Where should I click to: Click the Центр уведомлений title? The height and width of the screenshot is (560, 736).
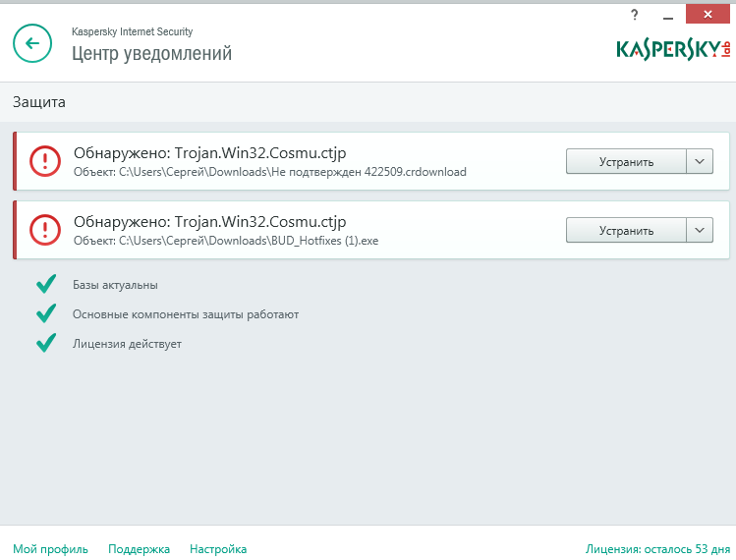tap(151, 53)
